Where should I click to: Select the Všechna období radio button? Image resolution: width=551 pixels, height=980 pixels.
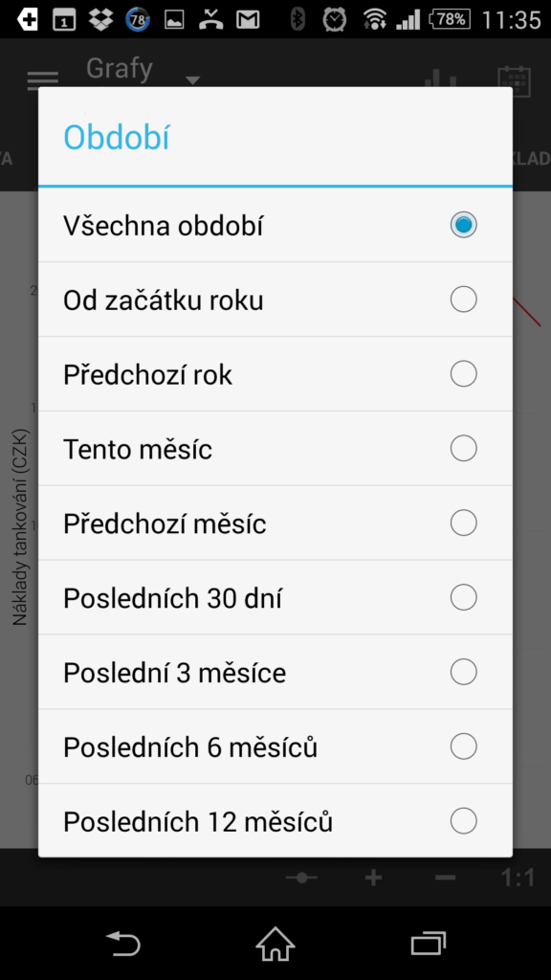[x=464, y=225]
